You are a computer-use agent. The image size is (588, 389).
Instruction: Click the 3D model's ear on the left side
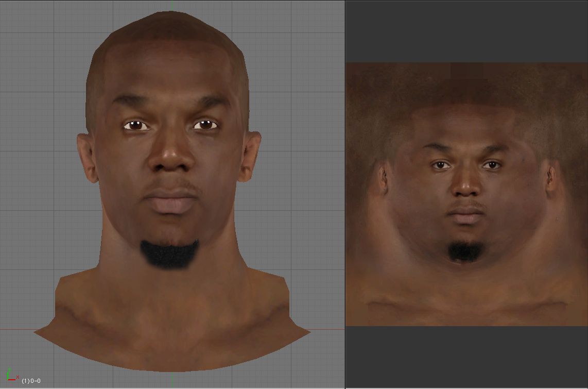pyautogui.click(x=87, y=157)
